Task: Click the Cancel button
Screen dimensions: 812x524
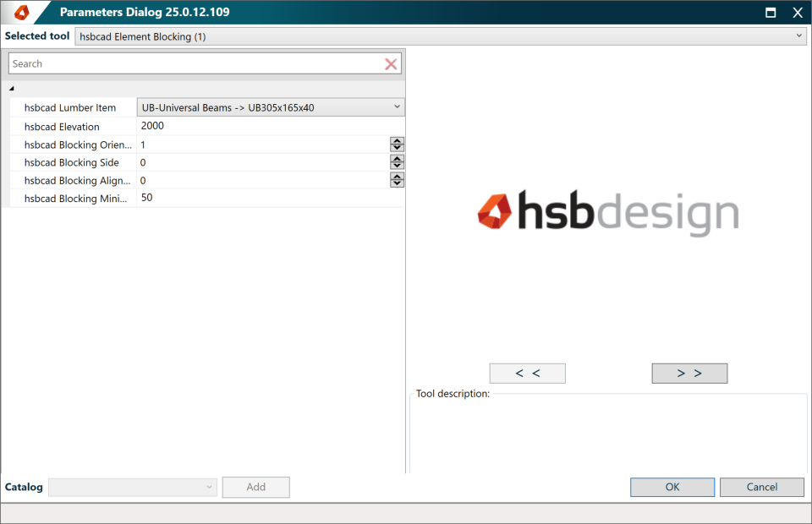Action: pyautogui.click(x=762, y=488)
